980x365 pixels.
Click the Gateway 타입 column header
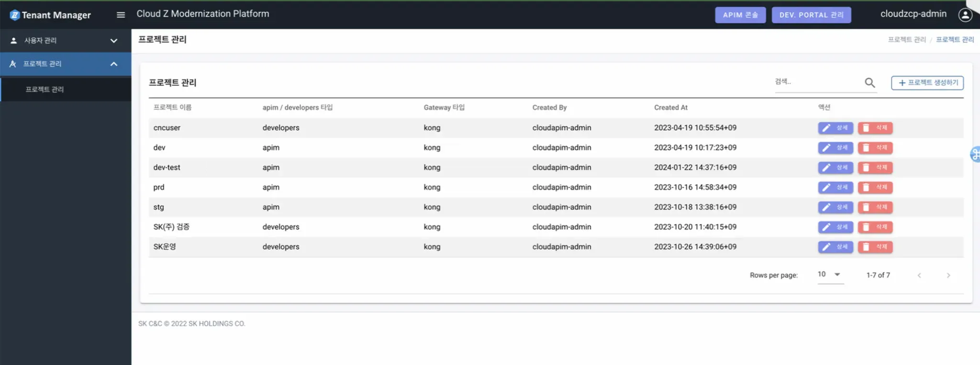444,108
